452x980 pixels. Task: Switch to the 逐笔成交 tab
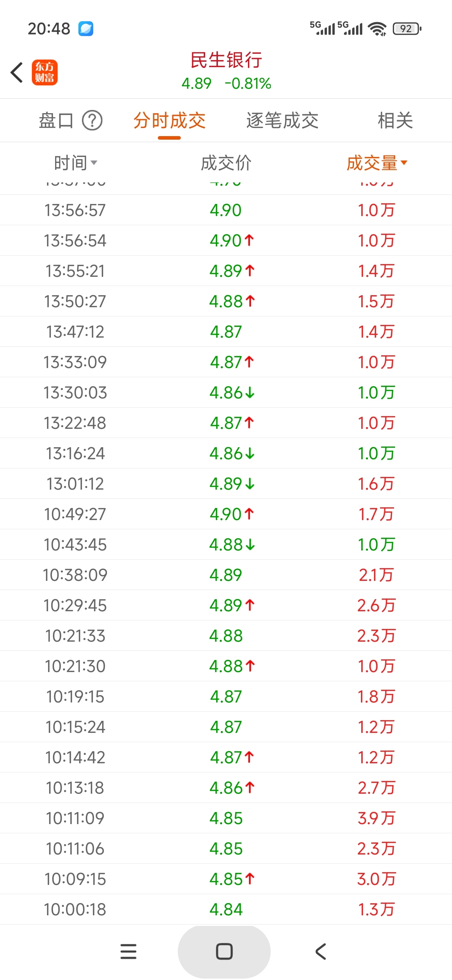click(x=282, y=121)
